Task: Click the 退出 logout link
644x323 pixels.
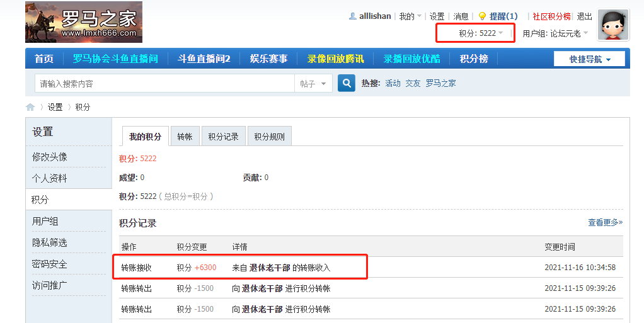Action: click(584, 16)
